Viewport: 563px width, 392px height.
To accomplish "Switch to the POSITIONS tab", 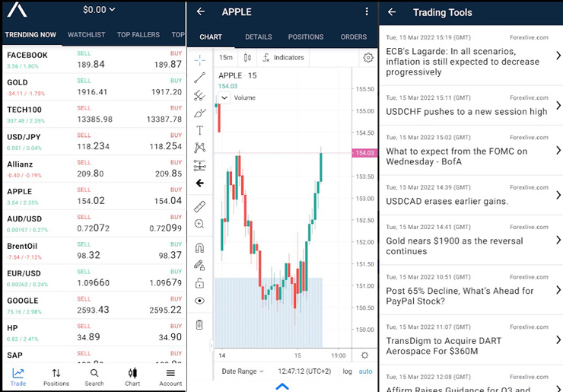I will (306, 37).
